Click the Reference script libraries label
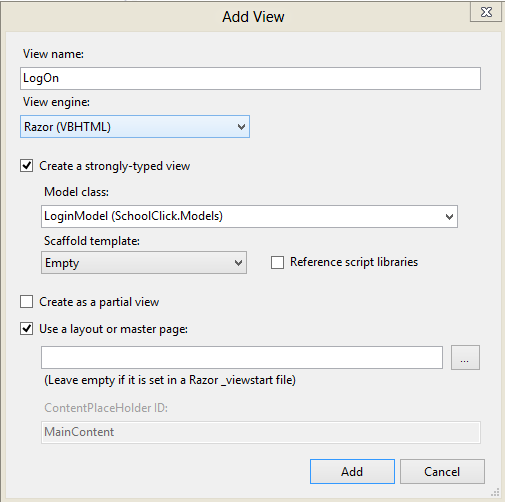 click(x=354, y=262)
